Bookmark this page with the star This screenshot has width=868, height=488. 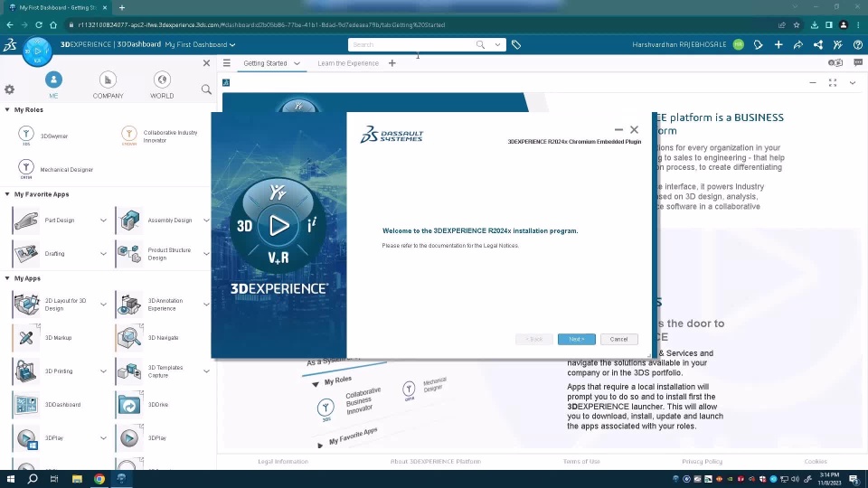797,25
